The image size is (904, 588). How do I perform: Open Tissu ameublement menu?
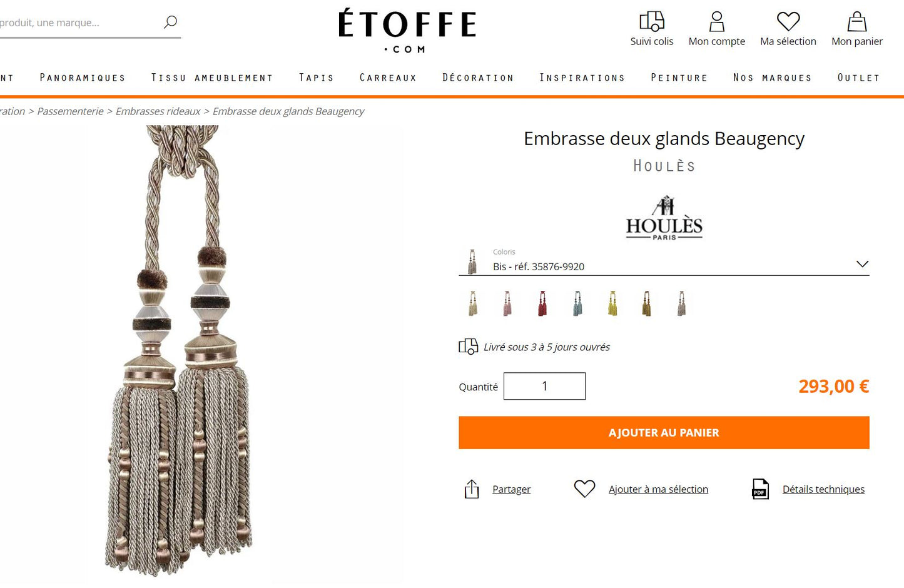click(x=212, y=78)
